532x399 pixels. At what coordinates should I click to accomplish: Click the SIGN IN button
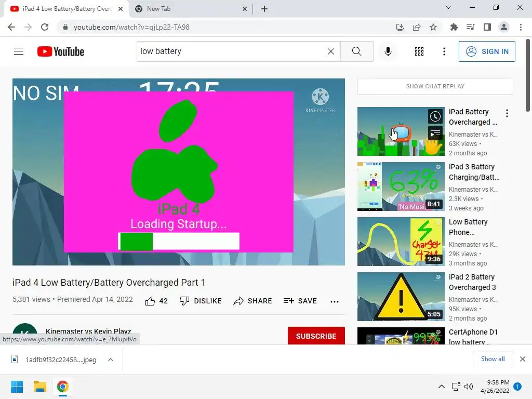pos(487,51)
